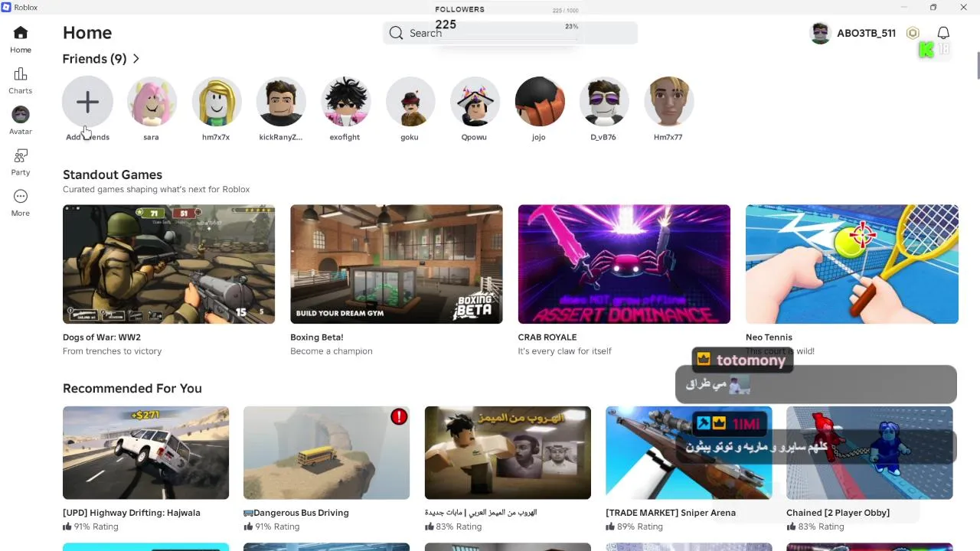Viewport: 980px width, 551px height.
Task: Click the Neo Tennis title text
Action: click(x=769, y=337)
